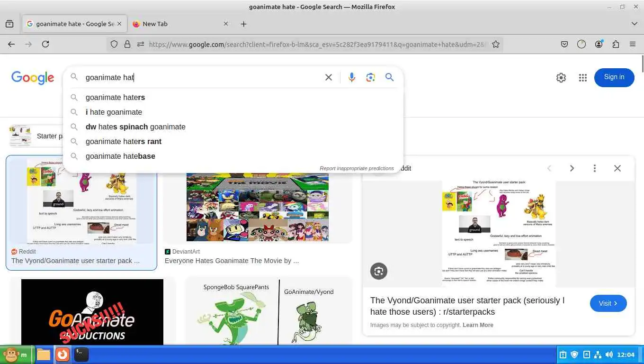Screen dimensions: 644x364
Task: Click in the search text field
Action: click(201, 77)
